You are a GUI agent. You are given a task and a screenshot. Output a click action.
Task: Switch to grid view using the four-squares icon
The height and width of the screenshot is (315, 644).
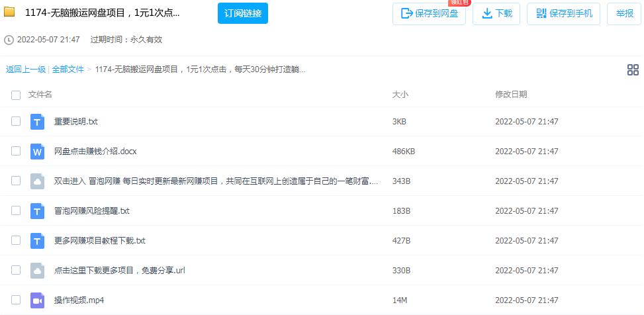pyautogui.click(x=633, y=70)
